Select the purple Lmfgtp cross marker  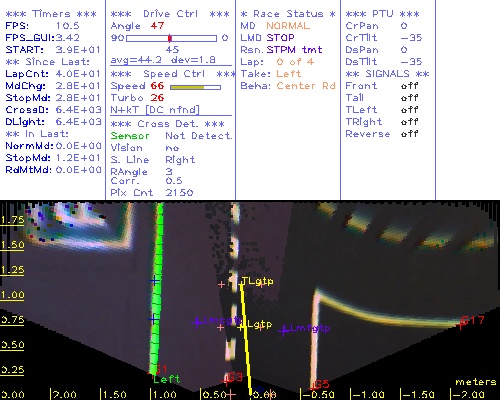(x=284, y=331)
